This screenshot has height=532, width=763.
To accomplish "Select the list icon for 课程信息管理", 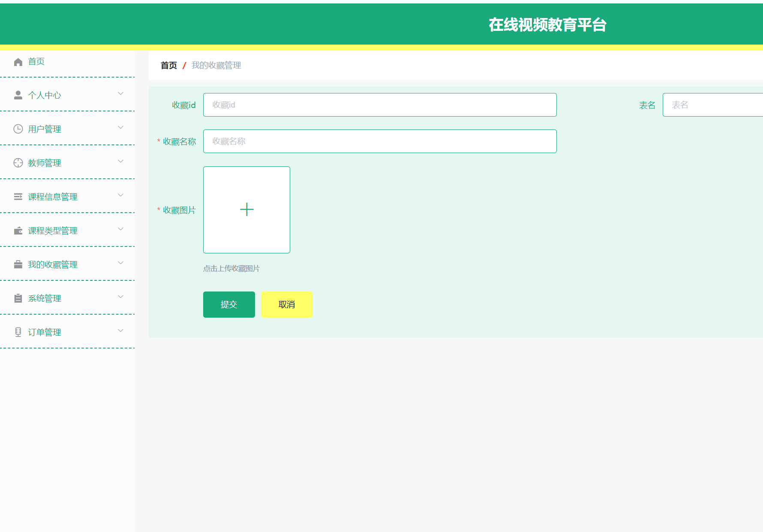I will coord(18,196).
